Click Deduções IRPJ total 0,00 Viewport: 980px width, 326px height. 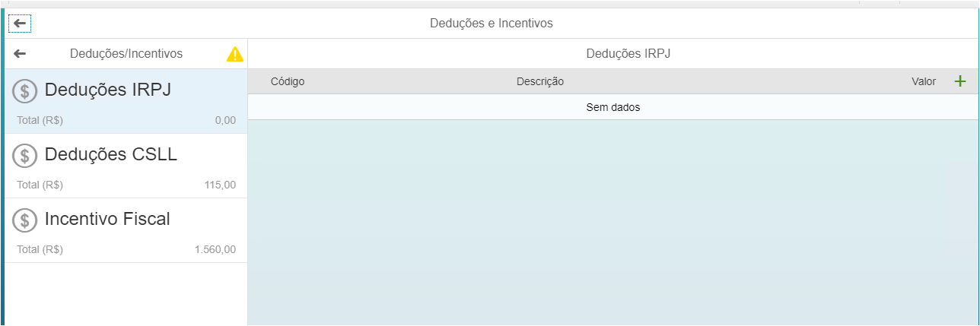pos(226,120)
